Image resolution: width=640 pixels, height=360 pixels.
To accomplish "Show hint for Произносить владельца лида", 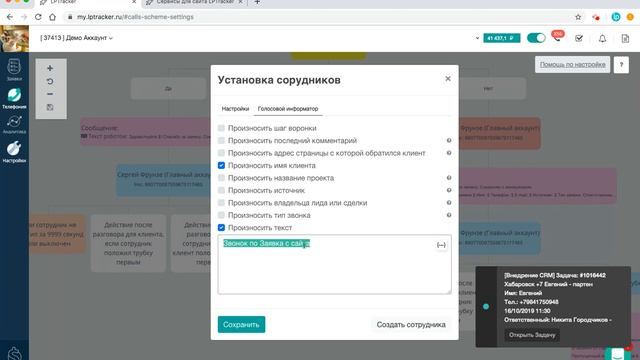I will pos(449,203).
